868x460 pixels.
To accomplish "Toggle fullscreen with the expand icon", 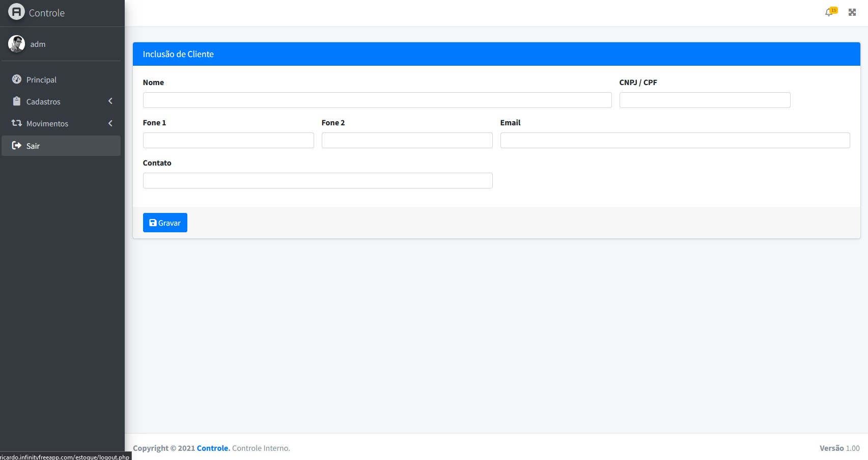I will 852,12.
